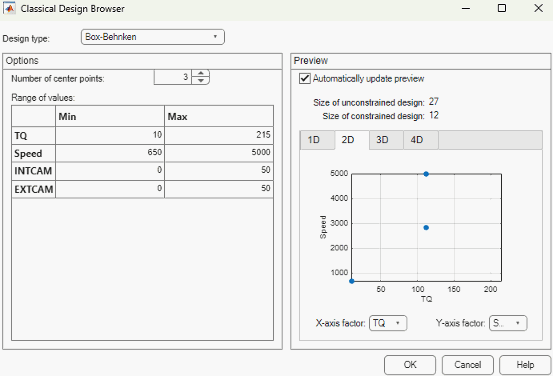Click the EXTCAM row header
Screen dimensions: 553x376
(x=34, y=189)
